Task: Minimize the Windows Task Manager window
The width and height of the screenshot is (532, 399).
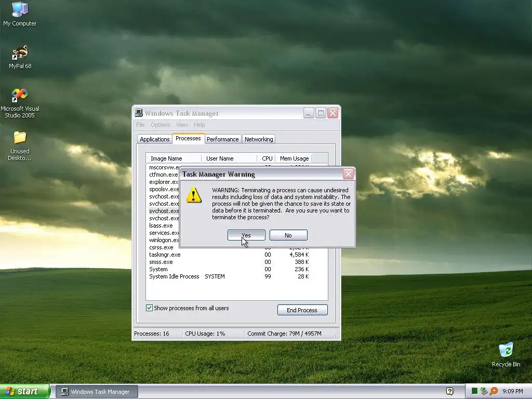Action: click(x=309, y=113)
